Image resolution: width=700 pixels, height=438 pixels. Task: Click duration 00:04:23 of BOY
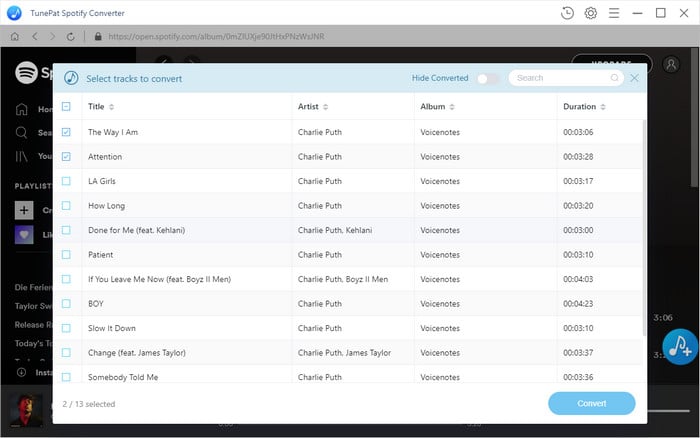coord(578,304)
